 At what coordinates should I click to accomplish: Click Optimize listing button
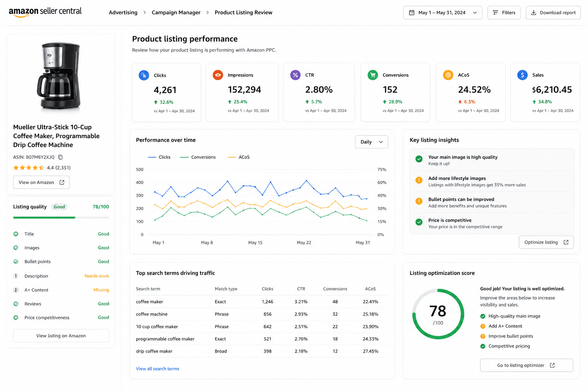546,242
